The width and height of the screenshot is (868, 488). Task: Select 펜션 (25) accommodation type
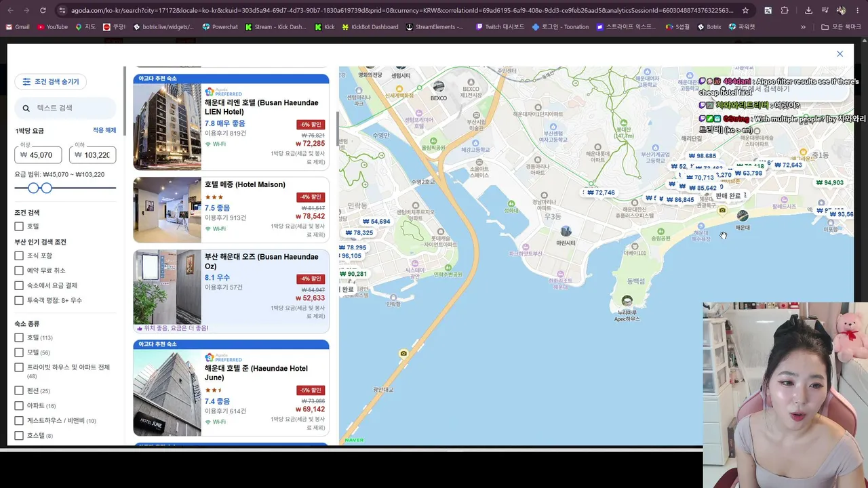pyautogui.click(x=19, y=390)
